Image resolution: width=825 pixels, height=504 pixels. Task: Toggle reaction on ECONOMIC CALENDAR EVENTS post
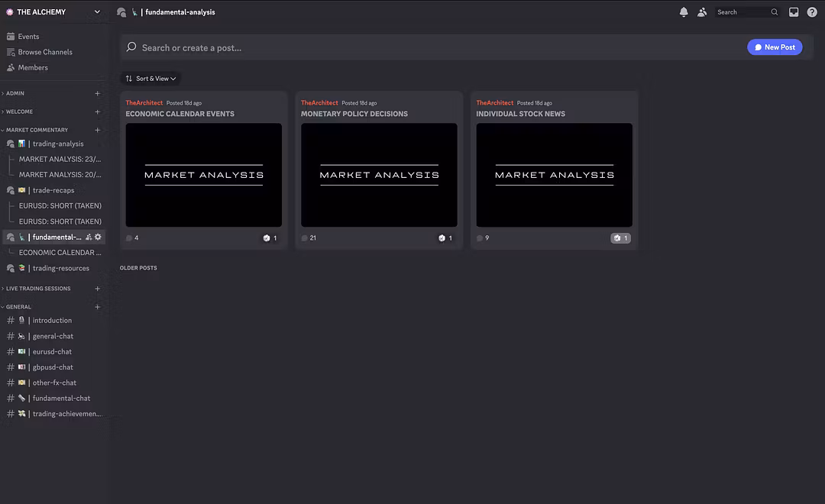coord(270,238)
